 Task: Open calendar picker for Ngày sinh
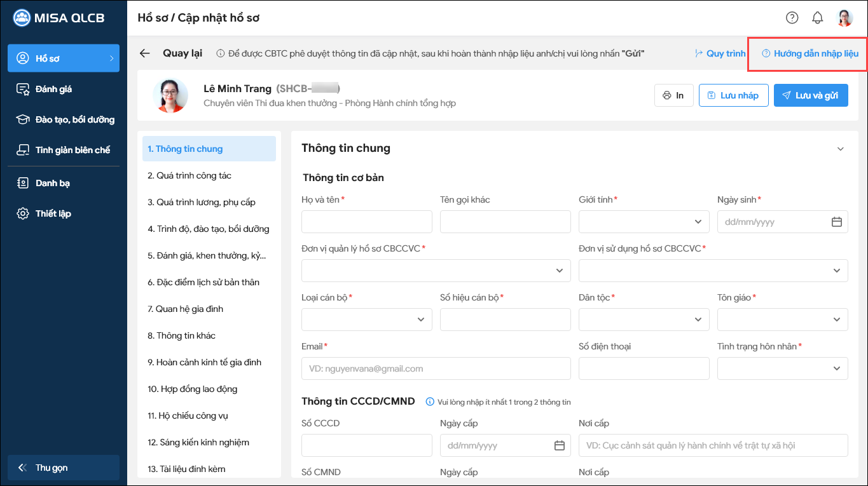[837, 222]
